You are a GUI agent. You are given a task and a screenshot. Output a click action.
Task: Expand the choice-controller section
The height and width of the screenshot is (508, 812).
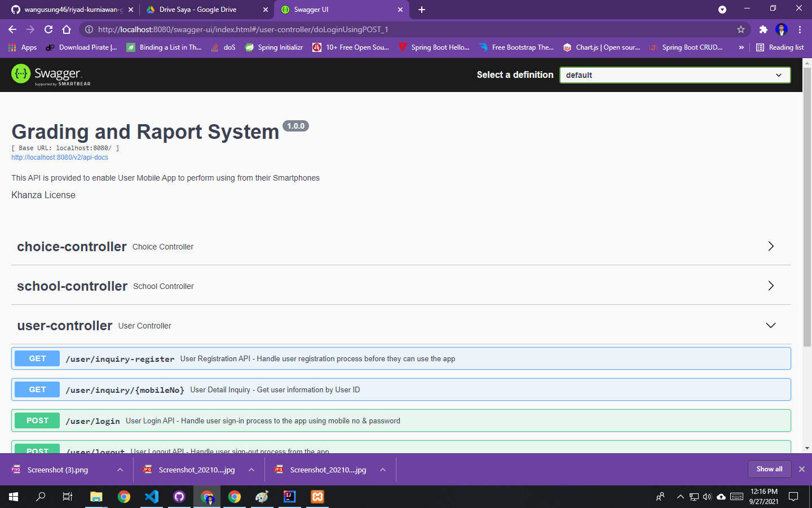click(401, 246)
